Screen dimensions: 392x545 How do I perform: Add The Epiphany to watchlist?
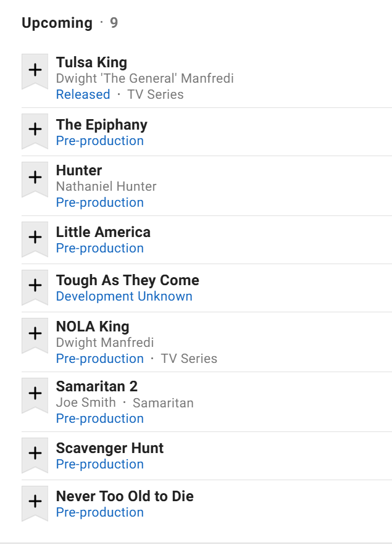pyautogui.click(x=35, y=129)
